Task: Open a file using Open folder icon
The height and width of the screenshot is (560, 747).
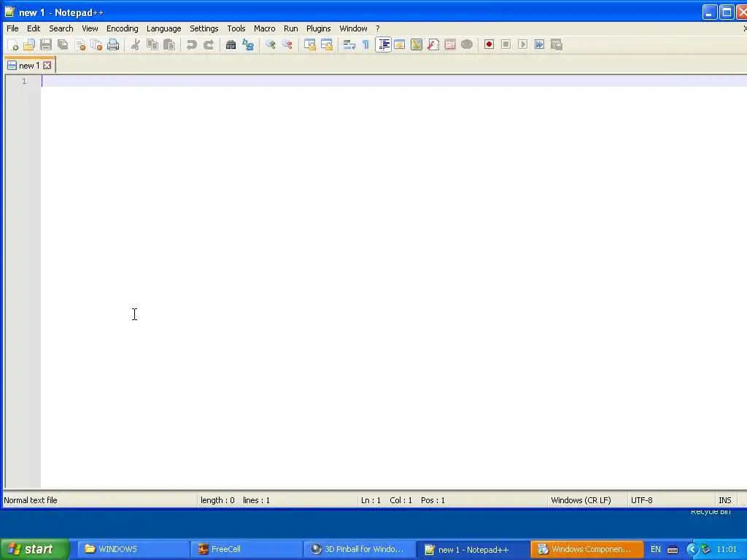Action: click(29, 44)
